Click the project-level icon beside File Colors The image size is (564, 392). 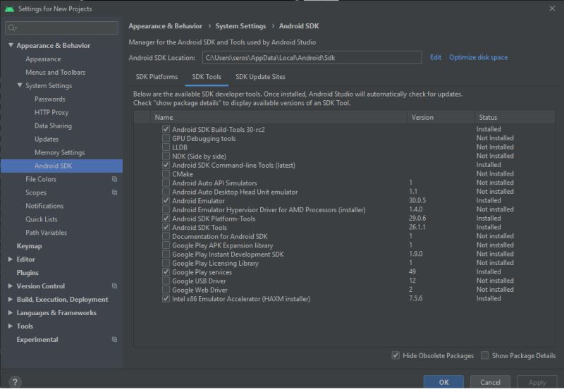coord(114,179)
